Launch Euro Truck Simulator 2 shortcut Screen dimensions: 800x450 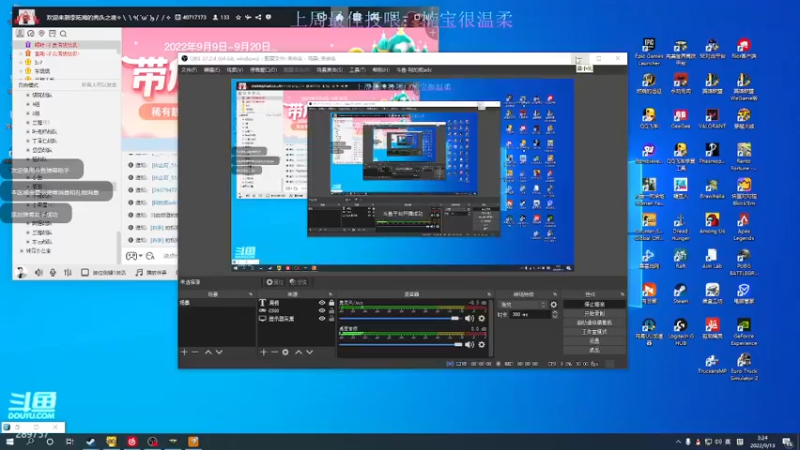tap(743, 367)
